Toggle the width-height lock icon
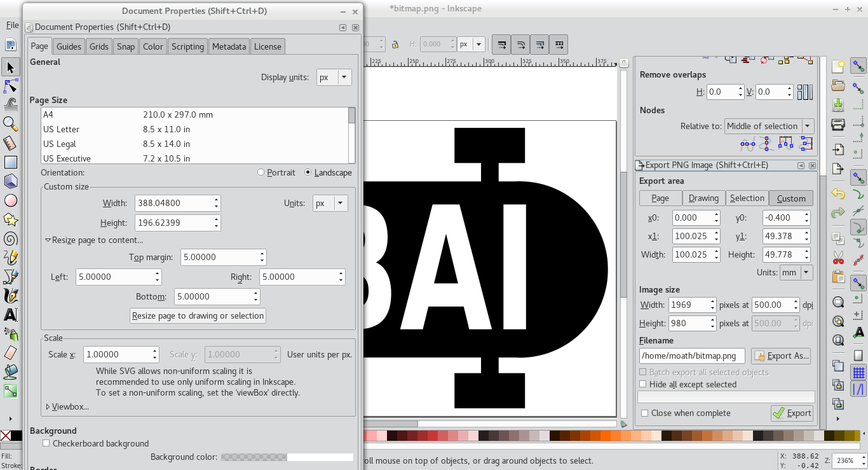 point(395,45)
